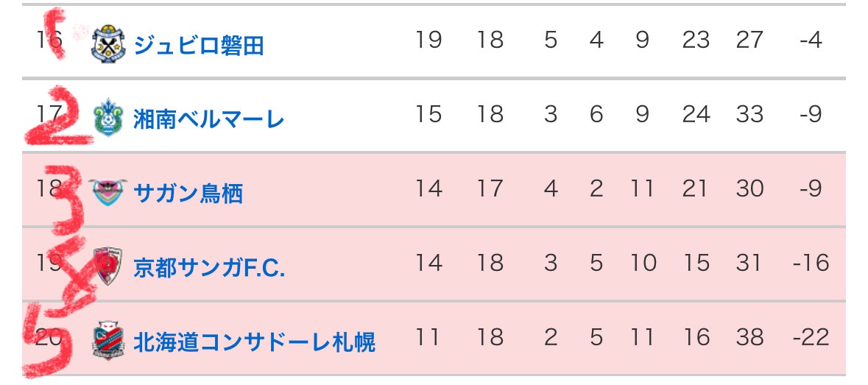Click 札幌's 38 goals conceded value
The width and height of the screenshot is (868, 385).
point(749,337)
